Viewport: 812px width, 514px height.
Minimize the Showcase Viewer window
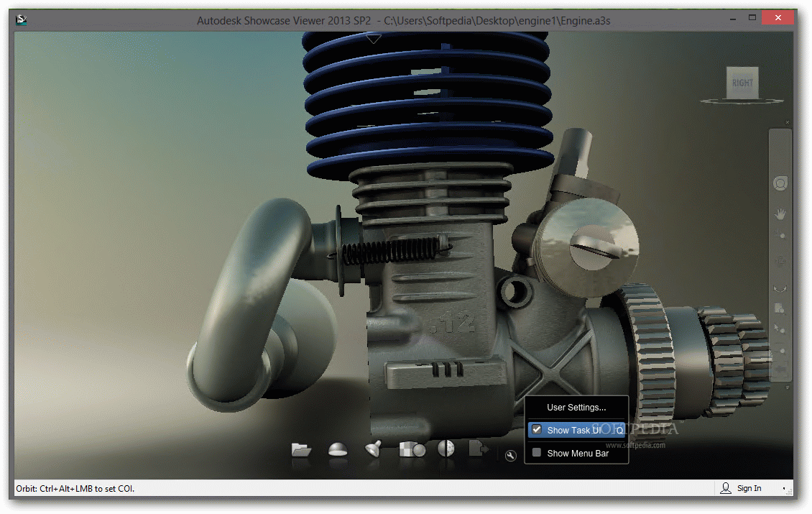[x=733, y=18]
